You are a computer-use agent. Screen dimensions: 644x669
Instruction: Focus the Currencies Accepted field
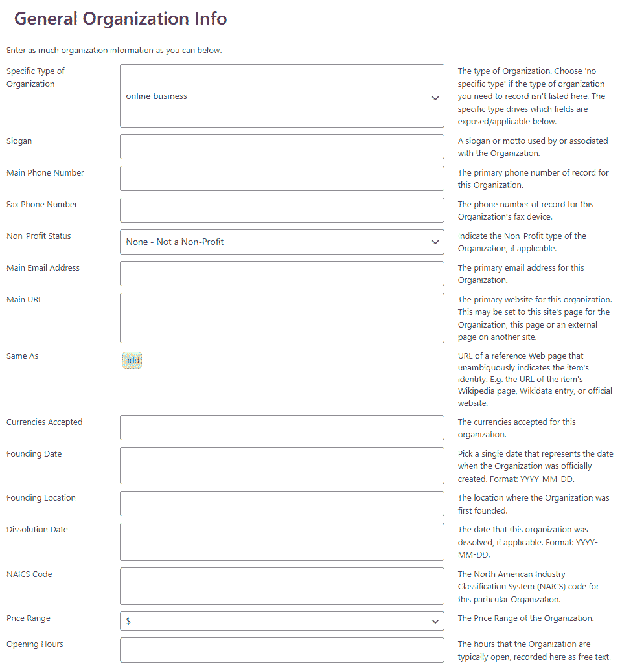coord(282,427)
